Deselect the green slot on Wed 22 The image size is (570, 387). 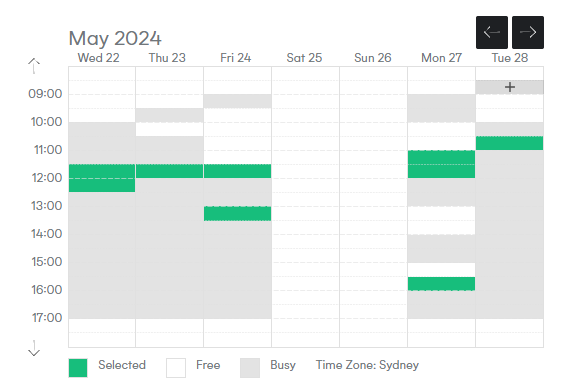pyautogui.click(x=102, y=178)
